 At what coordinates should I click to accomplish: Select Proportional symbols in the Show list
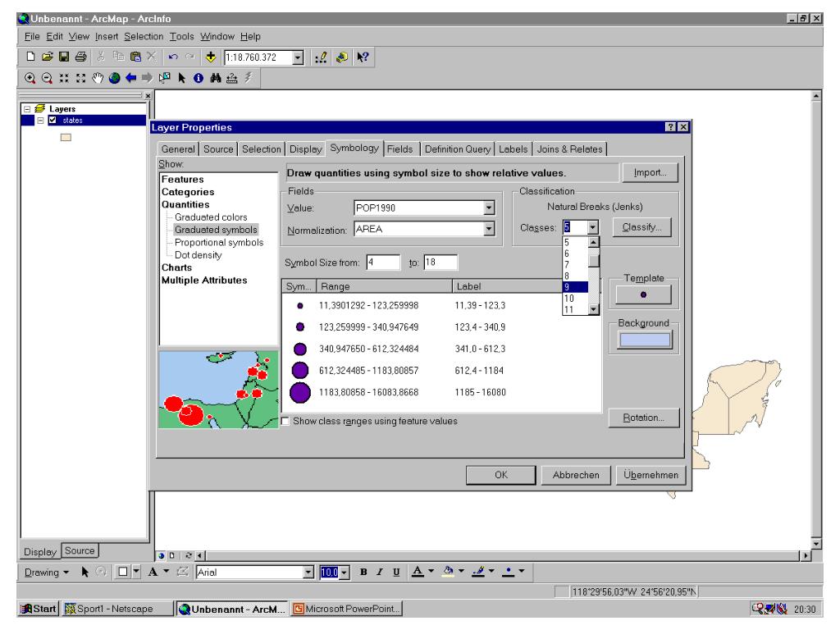[x=219, y=242]
